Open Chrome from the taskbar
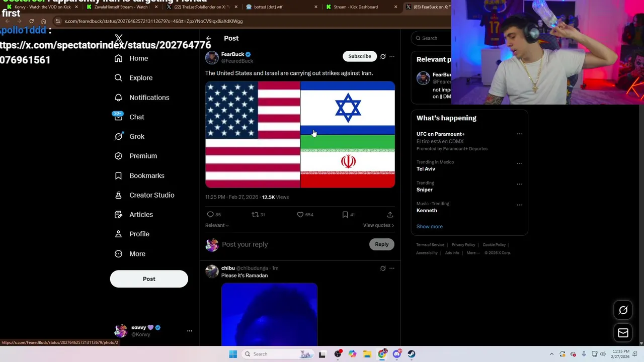Viewport: 644px width, 362px height. tap(382, 354)
